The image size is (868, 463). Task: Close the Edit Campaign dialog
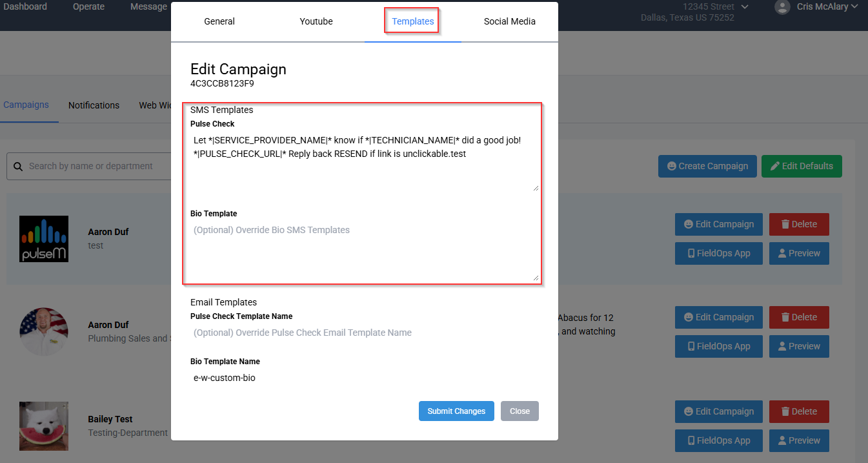[x=520, y=411]
